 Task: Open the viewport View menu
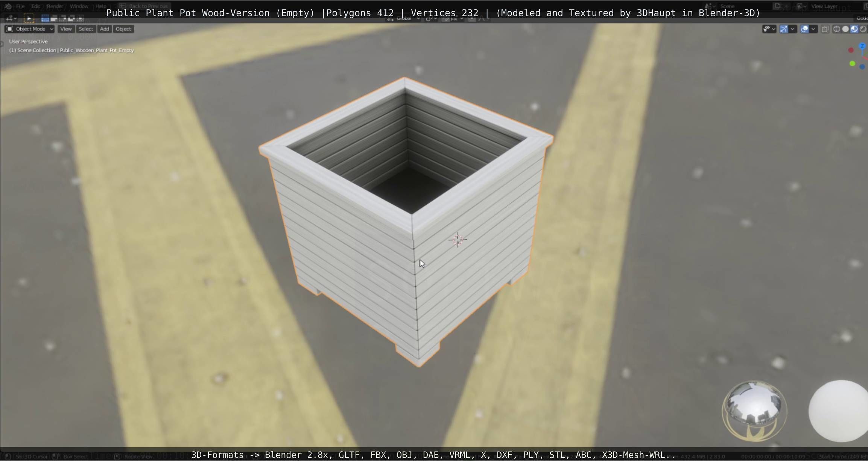[x=66, y=29]
